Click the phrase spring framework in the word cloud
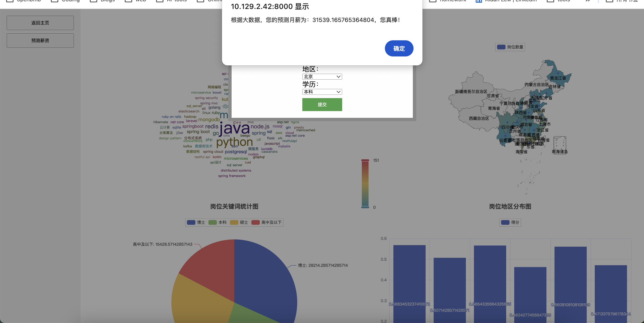 [232, 176]
